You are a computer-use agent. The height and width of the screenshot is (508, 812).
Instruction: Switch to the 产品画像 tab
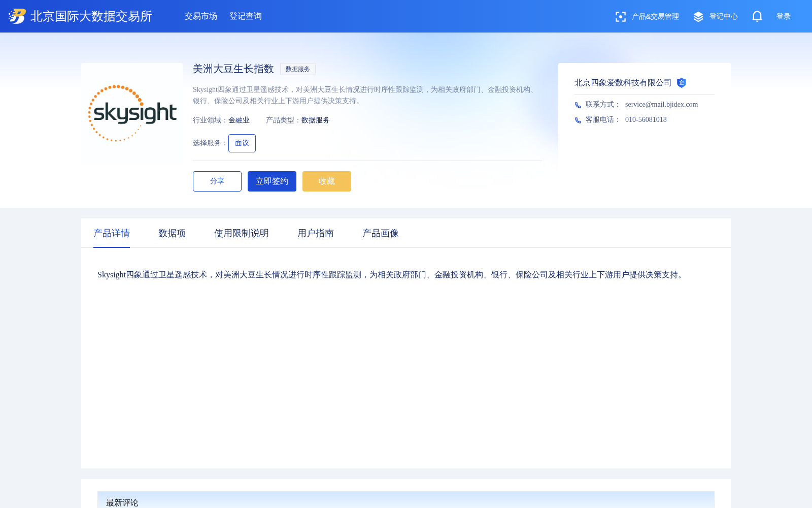pos(381,233)
